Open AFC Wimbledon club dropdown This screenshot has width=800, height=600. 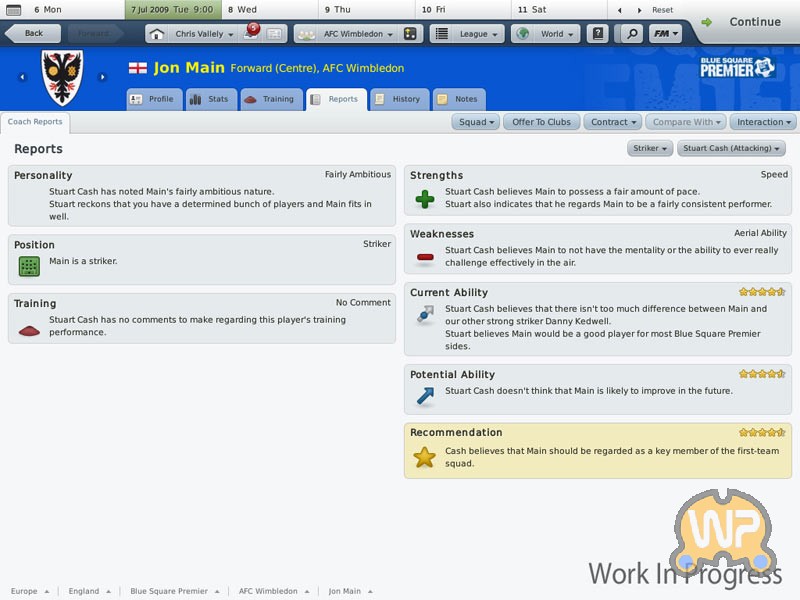[x=358, y=34]
